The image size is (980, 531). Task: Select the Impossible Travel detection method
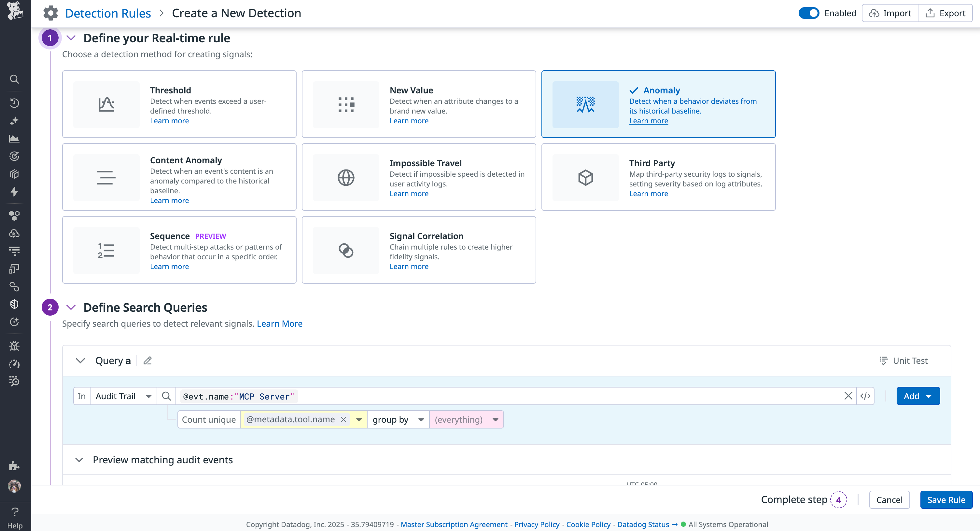point(418,177)
